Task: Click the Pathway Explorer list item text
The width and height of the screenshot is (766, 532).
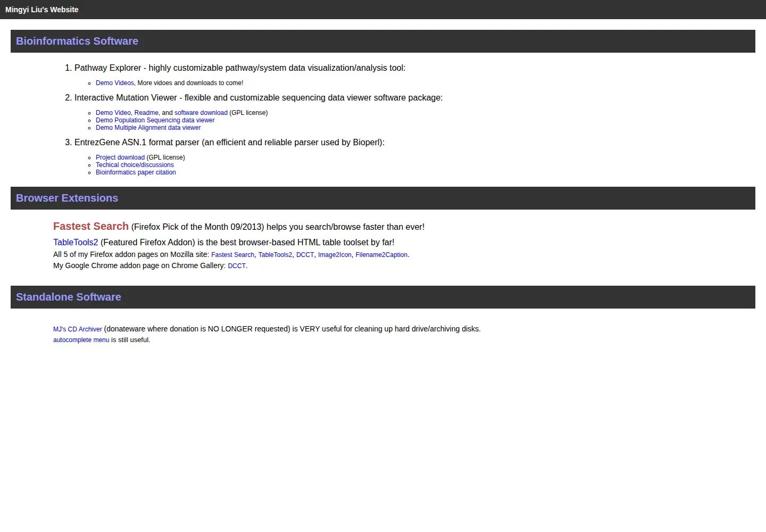Action: (240, 68)
